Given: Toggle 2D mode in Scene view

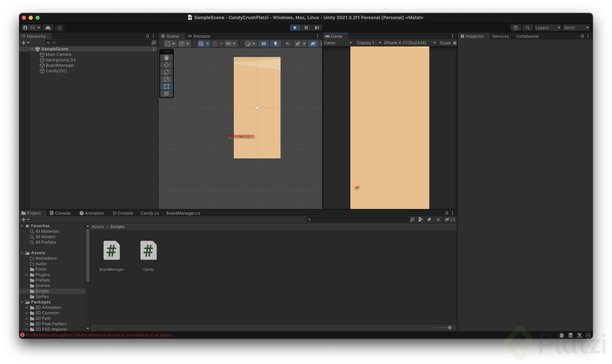Looking at the screenshot, I should 263,44.
